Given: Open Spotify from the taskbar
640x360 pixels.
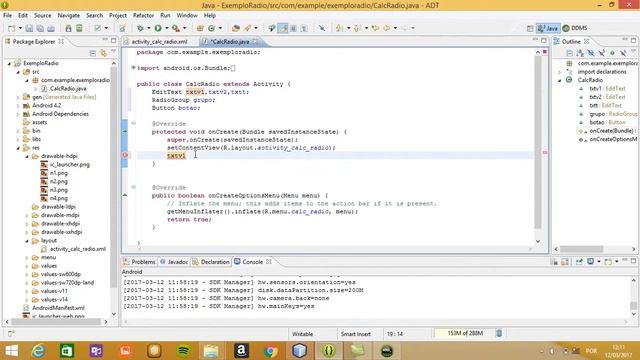Looking at the screenshot, I should [184, 351].
